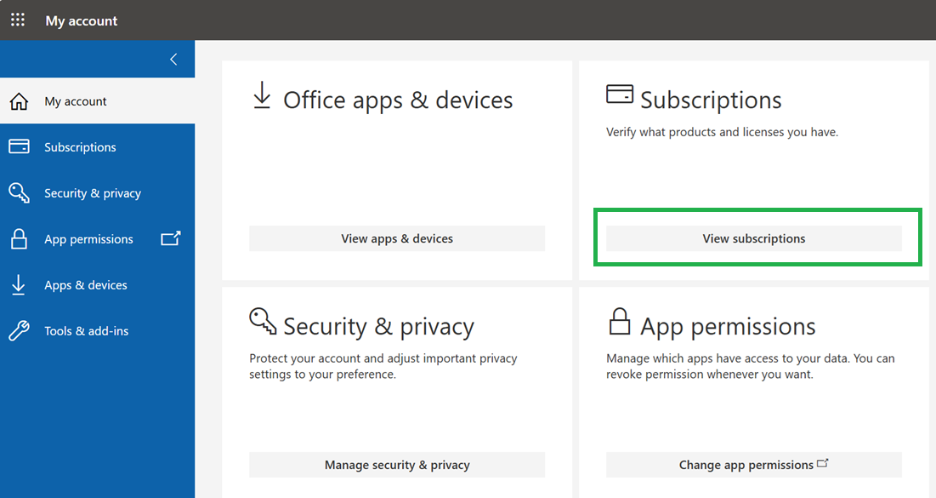Click the padlock icon on App permissions card

(x=620, y=321)
